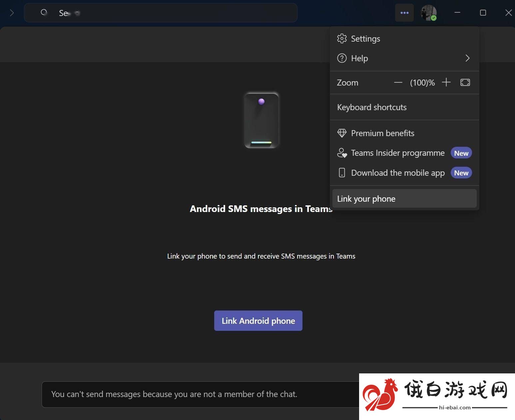Click 'Android SMS messages in Teams' heading
This screenshot has height=420, width=515.
[x=261, y=209]
